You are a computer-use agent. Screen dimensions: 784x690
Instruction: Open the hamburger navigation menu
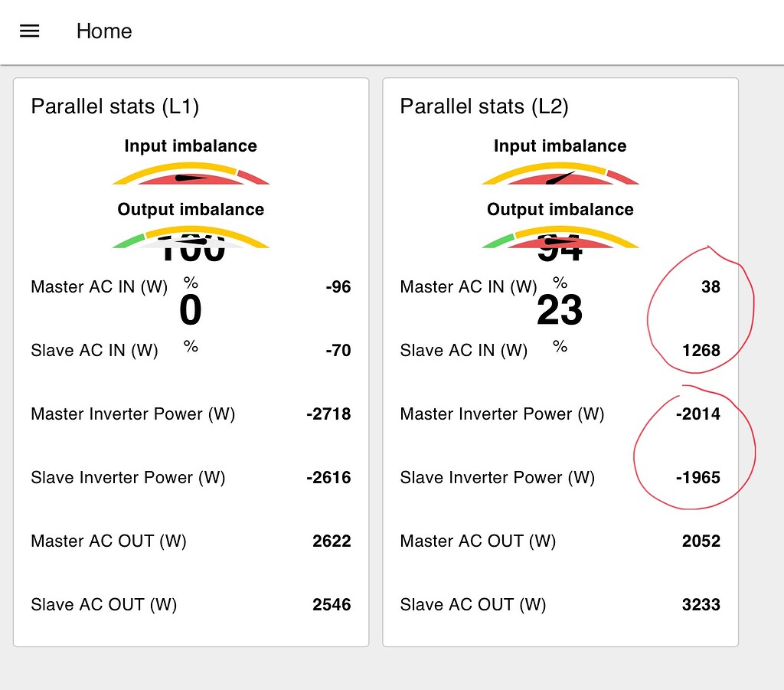(29, 31)
